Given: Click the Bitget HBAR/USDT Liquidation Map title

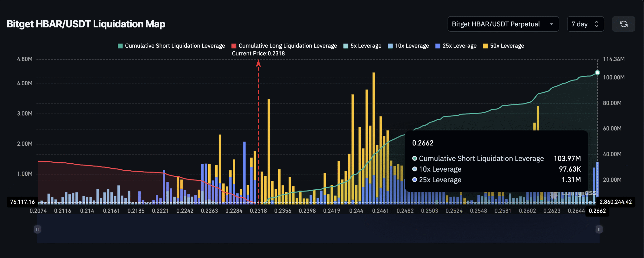Looking at the screenshot, I should click(86, 24).
